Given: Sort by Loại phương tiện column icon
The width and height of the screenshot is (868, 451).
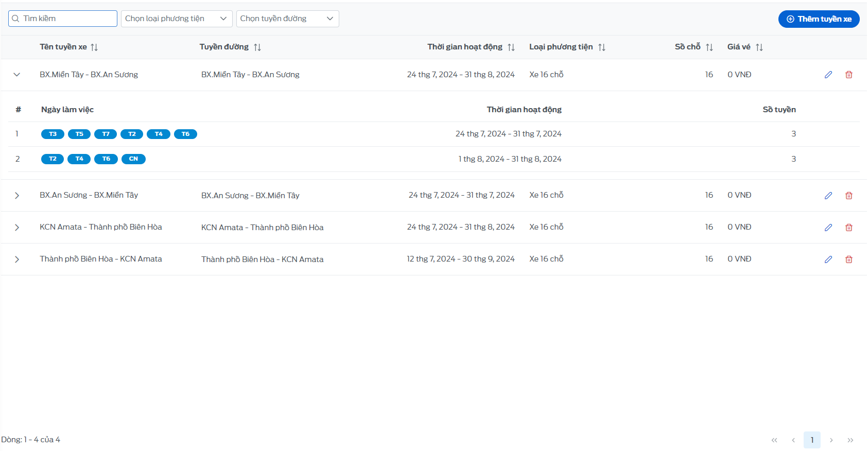Looking at the screenshot, I should point(602,47).
